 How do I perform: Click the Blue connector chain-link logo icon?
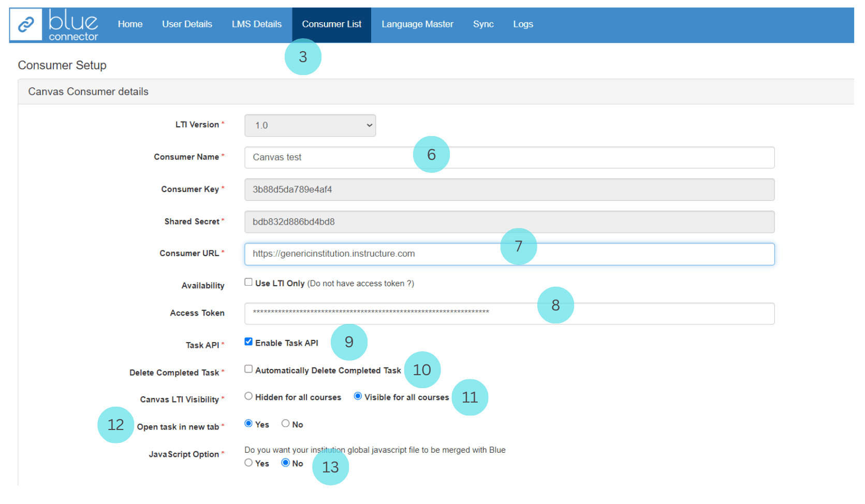click(x=26, y=24)
